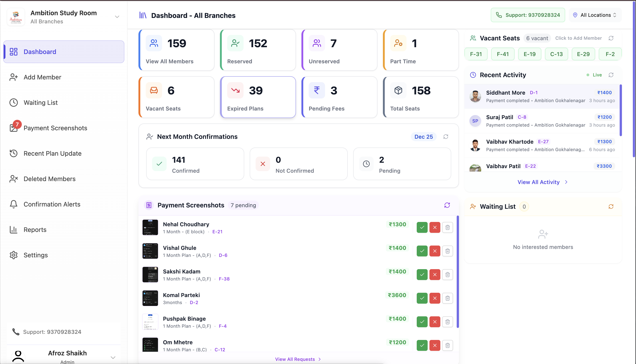Approve Komal Parteki's payment screenshot

point(422,298)
